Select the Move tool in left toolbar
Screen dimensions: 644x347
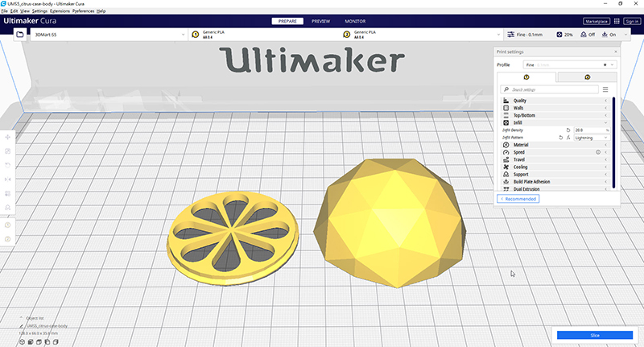point(7,137)
